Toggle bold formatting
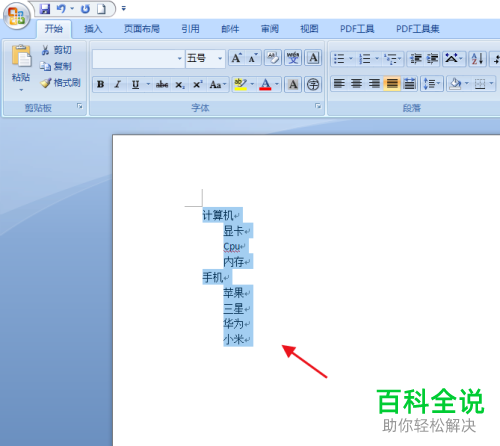Screen dimensions: 500x446 [x=100, y=85]
